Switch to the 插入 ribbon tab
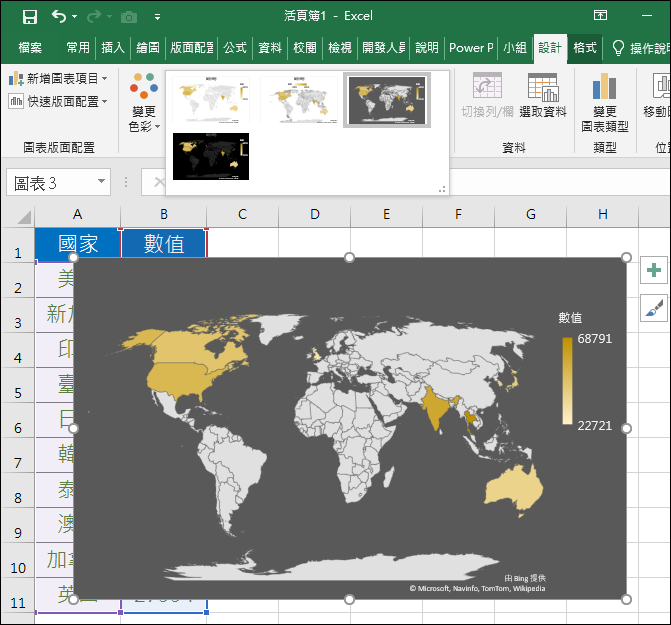The height and width of the screenshot is (625, 671). [x=113, y=47]
